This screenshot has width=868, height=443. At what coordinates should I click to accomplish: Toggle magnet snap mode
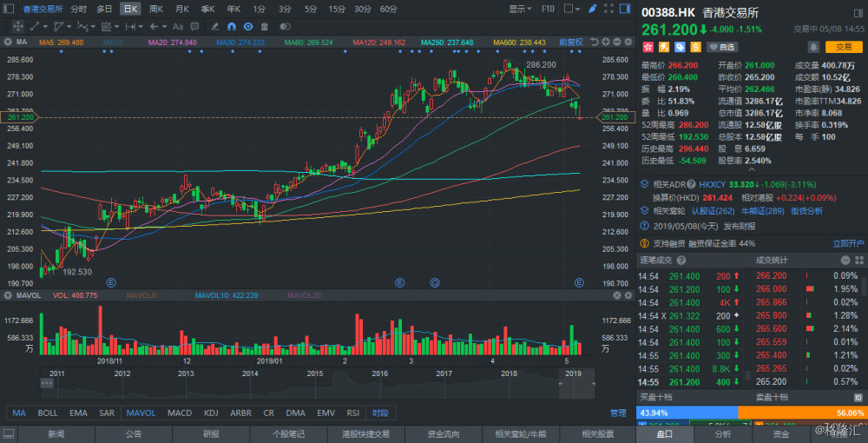click(x=232, y=26)
